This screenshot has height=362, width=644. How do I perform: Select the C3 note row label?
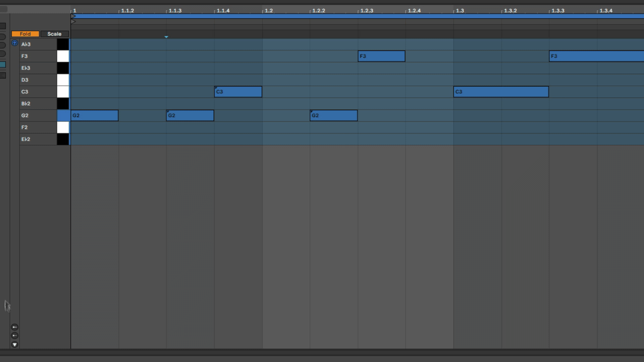(25, 92)
